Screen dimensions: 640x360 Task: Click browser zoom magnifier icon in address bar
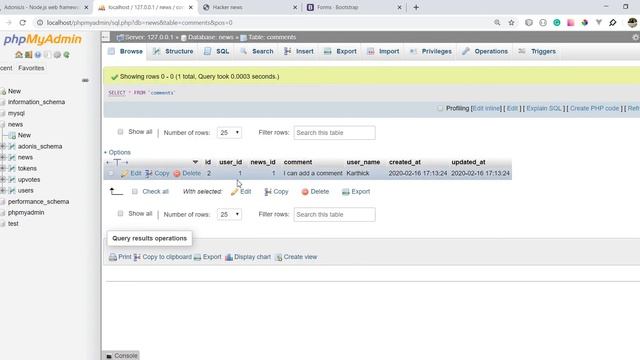point(497,23)
